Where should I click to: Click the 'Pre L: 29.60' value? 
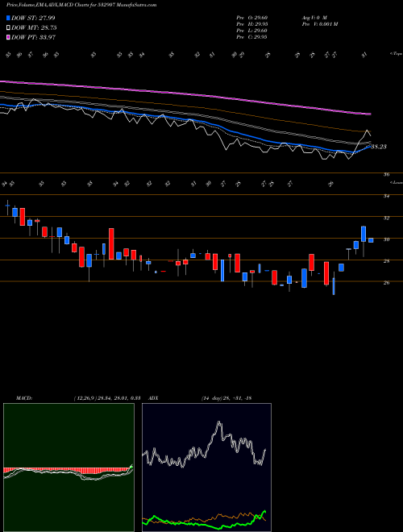tap(251, 31)
